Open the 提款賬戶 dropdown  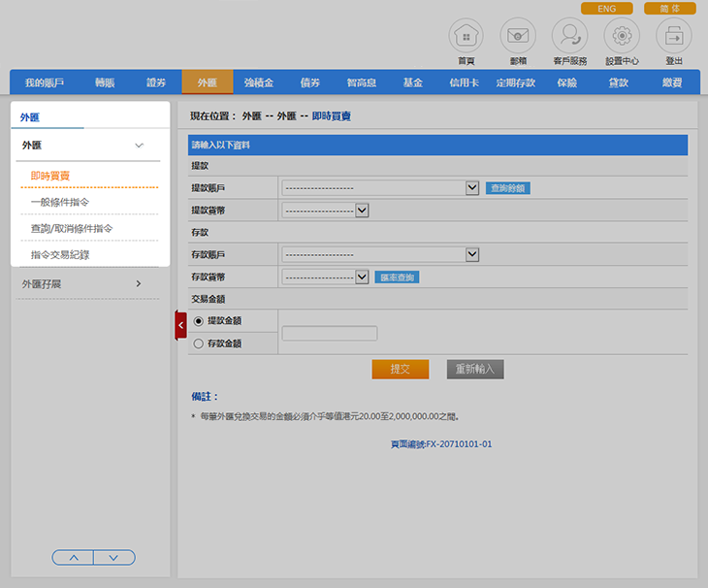(379, 188)
